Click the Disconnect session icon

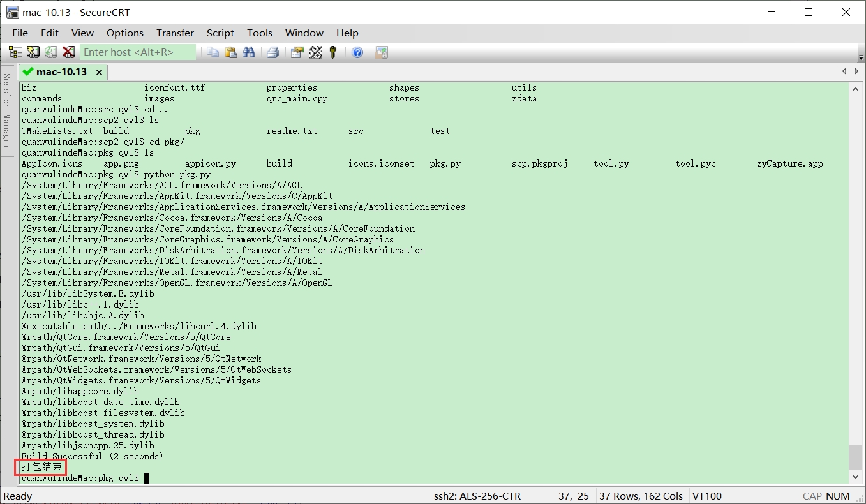tap(69, 52)
